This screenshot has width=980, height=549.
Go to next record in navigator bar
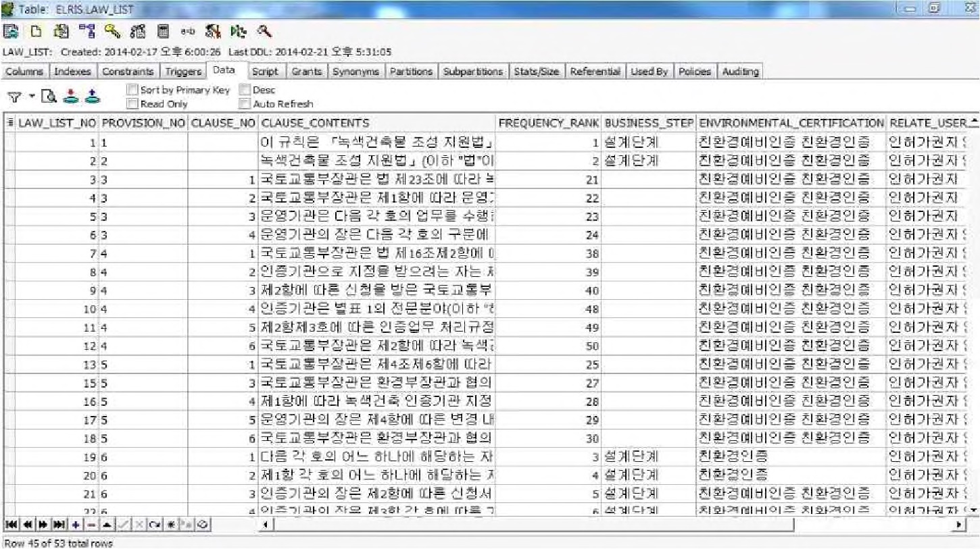[x=42, y=524]
